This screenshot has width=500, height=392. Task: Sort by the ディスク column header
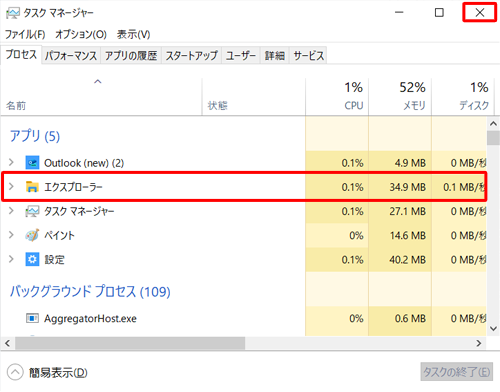463,97
